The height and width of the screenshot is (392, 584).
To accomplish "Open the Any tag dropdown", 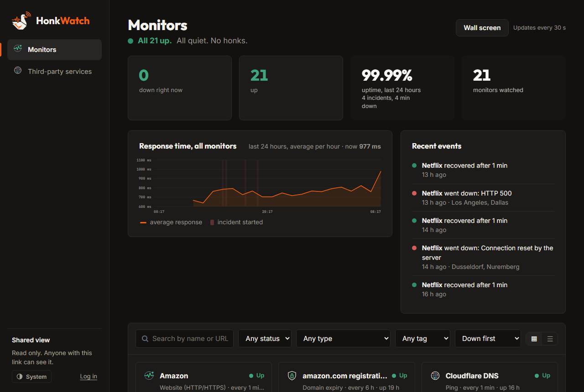I will point(422,339).
